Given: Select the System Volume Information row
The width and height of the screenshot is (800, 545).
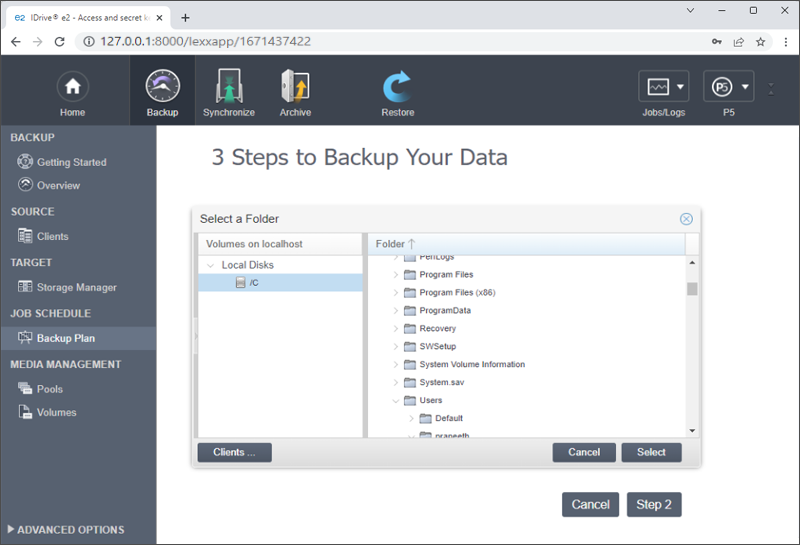Looking at the screenshot, I should tap(527, 364).
